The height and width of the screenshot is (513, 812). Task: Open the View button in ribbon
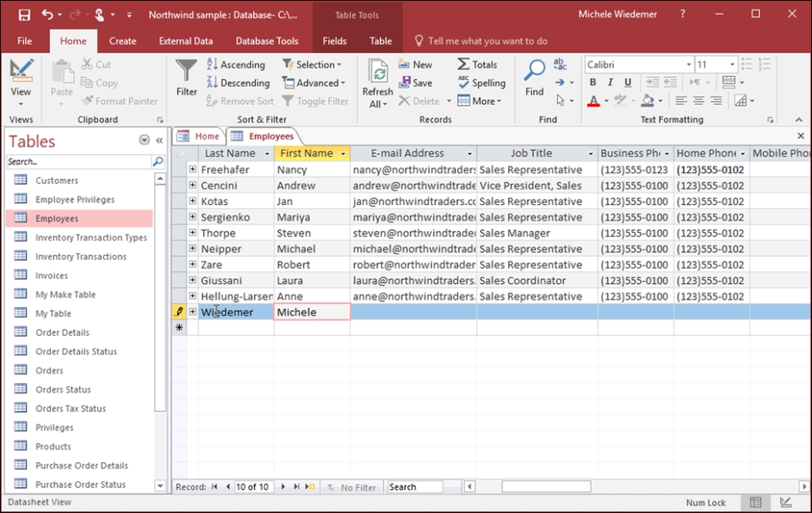point(21,82)
